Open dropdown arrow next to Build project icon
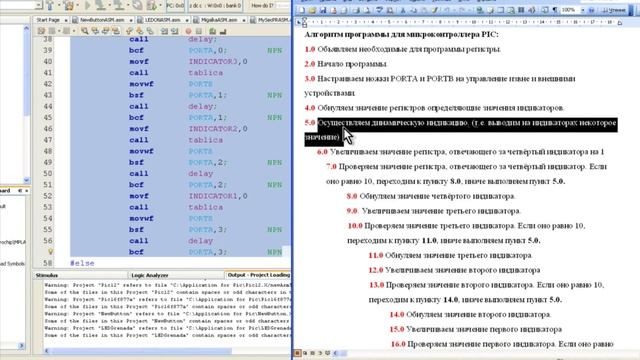 [59, 5]
